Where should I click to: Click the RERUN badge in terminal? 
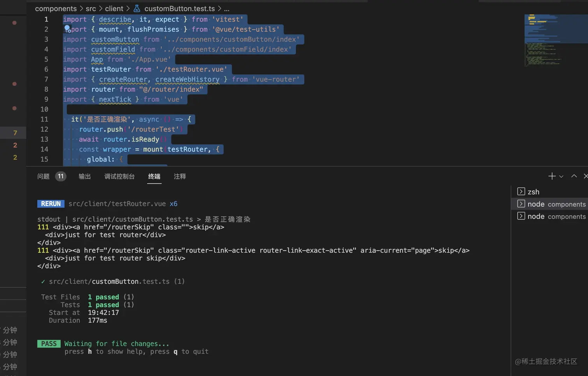[51, 204]
